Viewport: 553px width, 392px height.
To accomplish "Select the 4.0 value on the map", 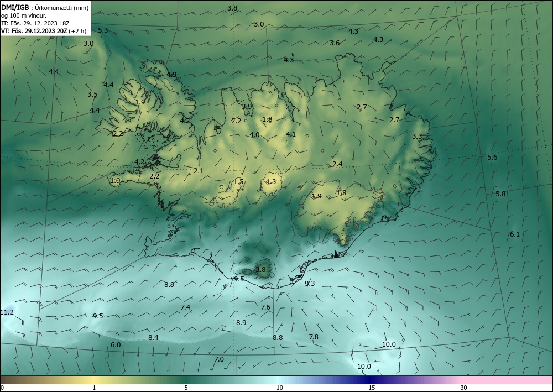I will pyautogui.click(x=254, y=135).
